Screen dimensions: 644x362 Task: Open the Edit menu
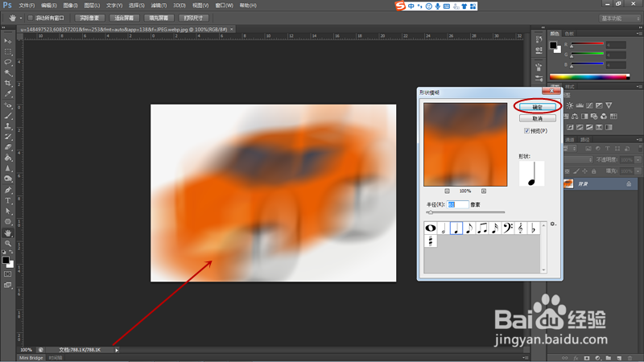tap(49, 6)
